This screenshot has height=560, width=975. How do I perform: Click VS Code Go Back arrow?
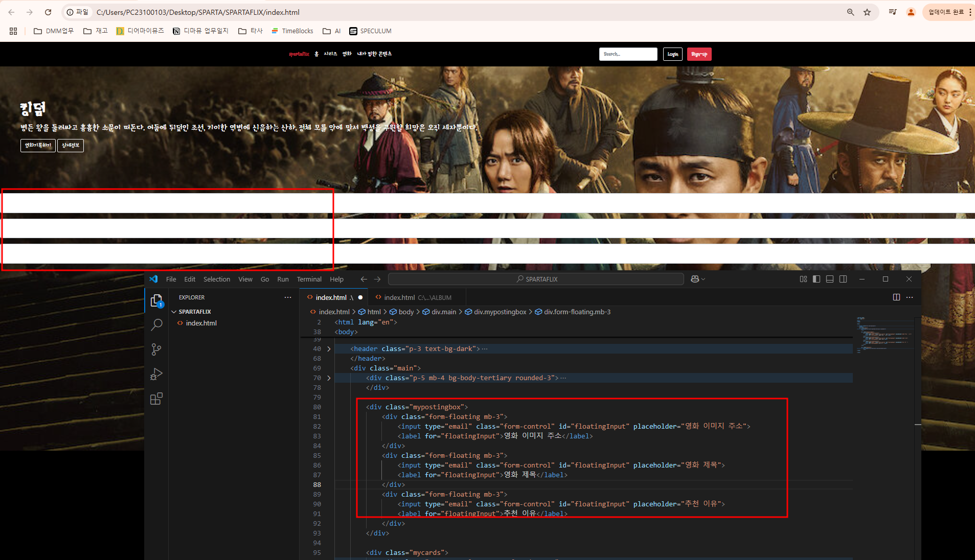click(x=364, y=279)
